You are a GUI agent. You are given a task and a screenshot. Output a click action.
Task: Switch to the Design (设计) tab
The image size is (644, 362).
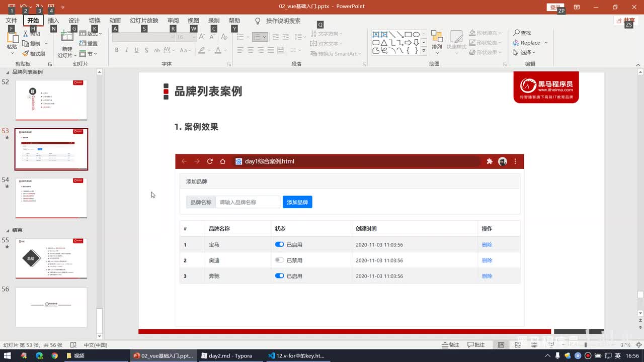click(74, 21)
